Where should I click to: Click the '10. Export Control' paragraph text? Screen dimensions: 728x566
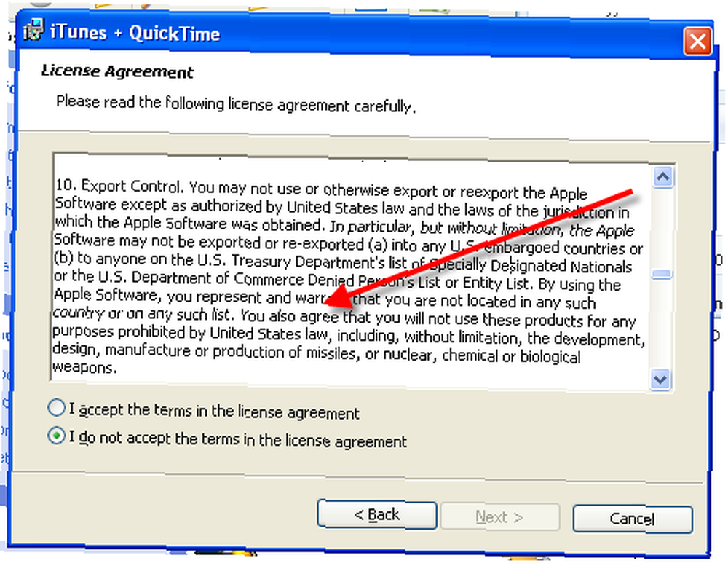[x=348, y=279]
